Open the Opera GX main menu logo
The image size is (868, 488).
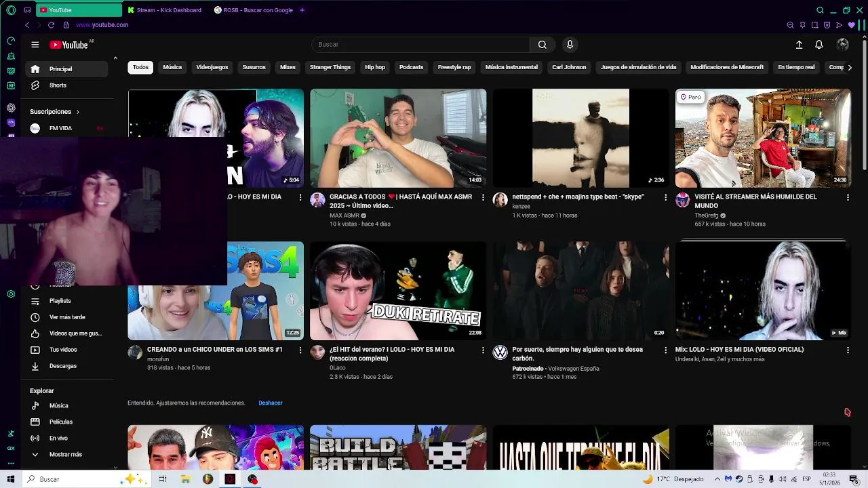[10, 10]
